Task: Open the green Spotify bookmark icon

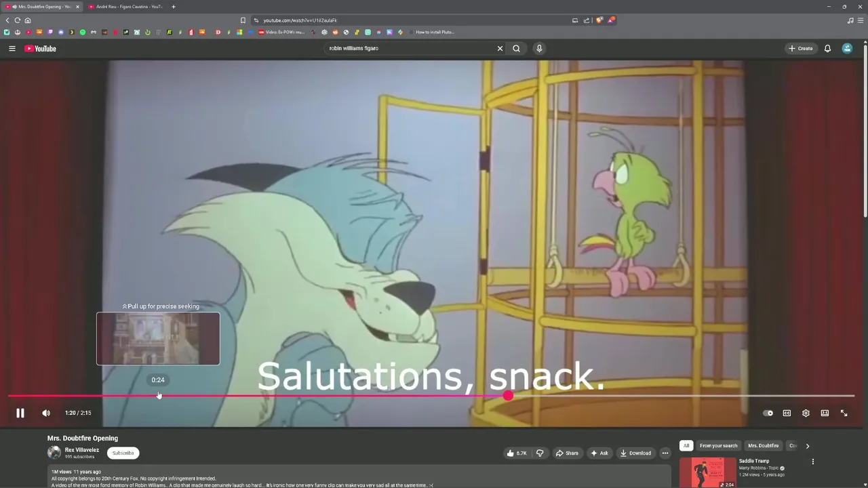Action: click(83, 32)
